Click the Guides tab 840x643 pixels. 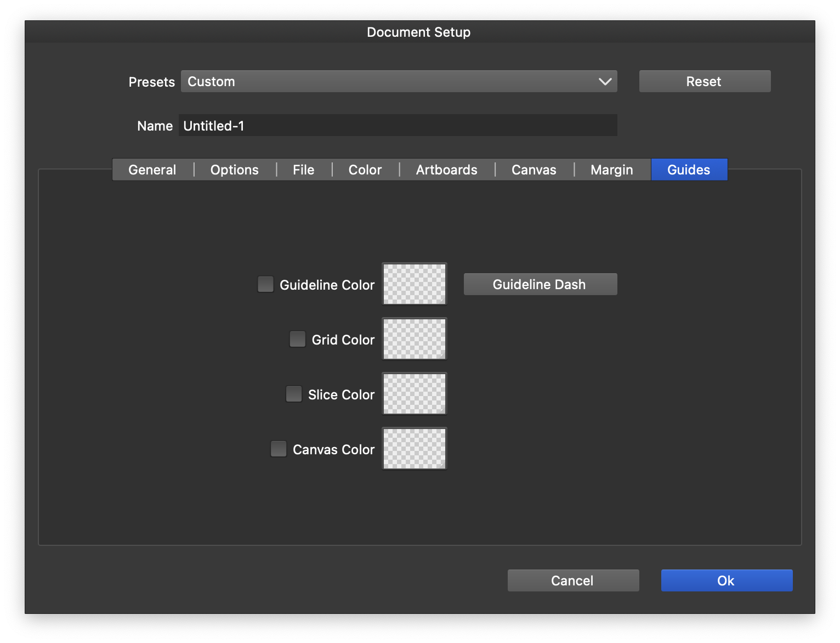pyautogui.click(x=689, y=170)
